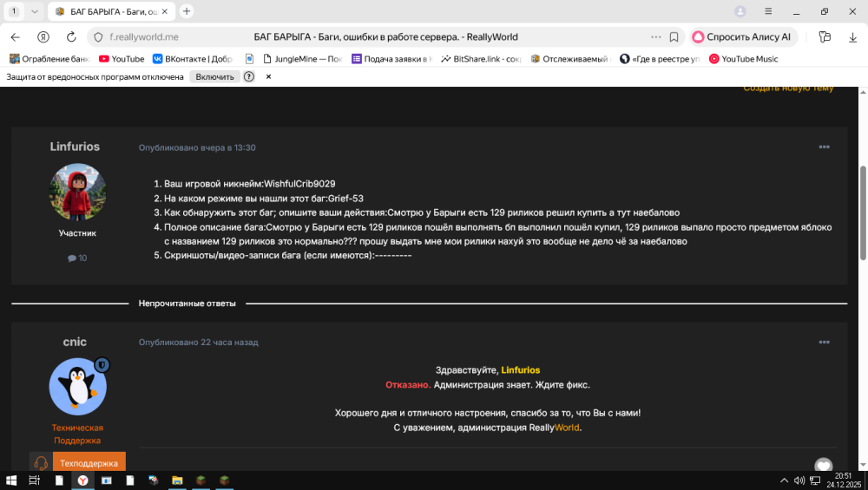Open the ВКонтакте bookmark
The image size is (868, 490).
pos(193,59)
